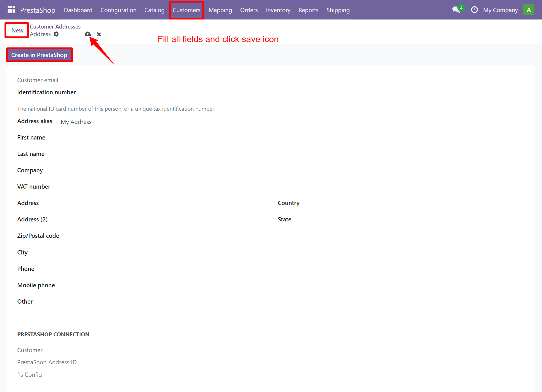
Task: Open the Configuration menu
Action: pyautogui.click(x=118, y=10)
